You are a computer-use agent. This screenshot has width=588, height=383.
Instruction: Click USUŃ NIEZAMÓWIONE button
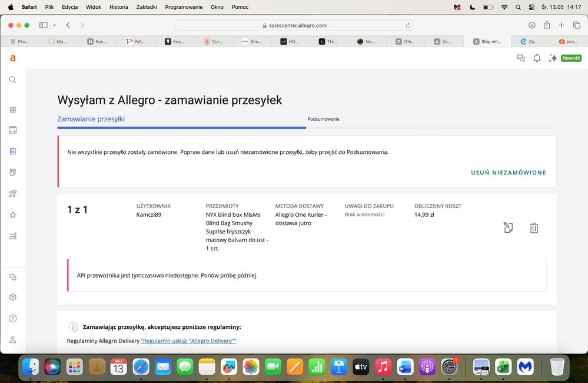coord(509,173)
